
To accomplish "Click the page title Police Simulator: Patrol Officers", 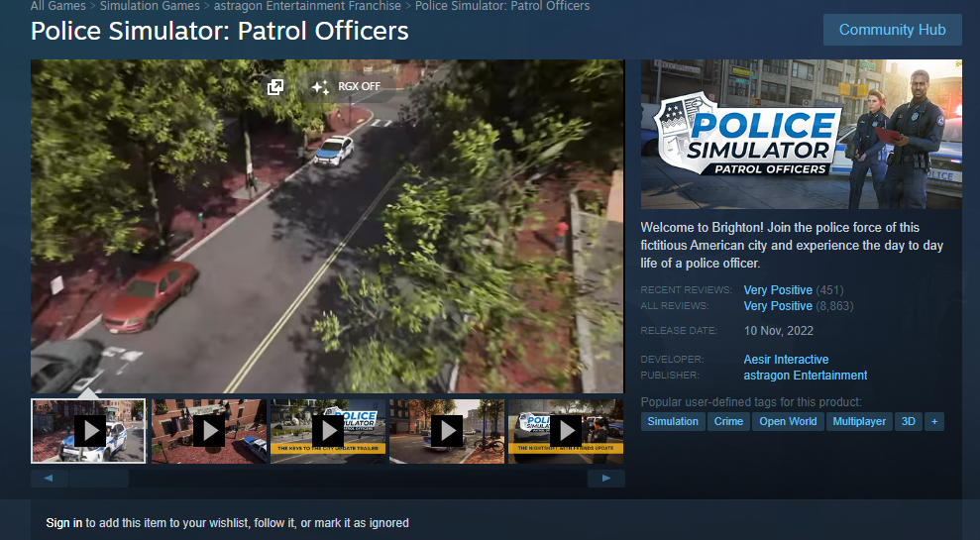I will coord(219,31).
